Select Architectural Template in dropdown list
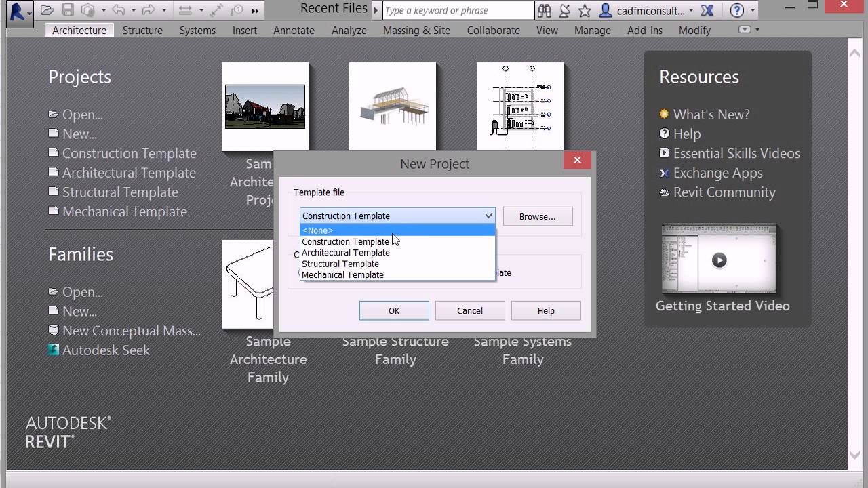Image resolution: width=868 pixels, height=488 pixels. click(x=398, y=253)
